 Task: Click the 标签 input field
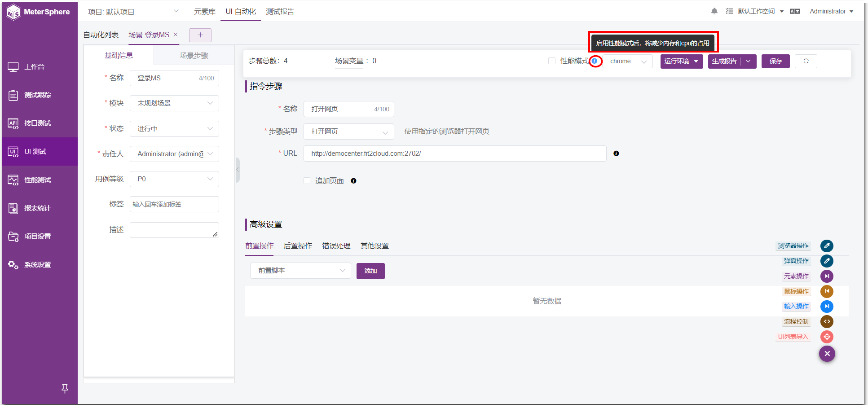click(174, 204)
